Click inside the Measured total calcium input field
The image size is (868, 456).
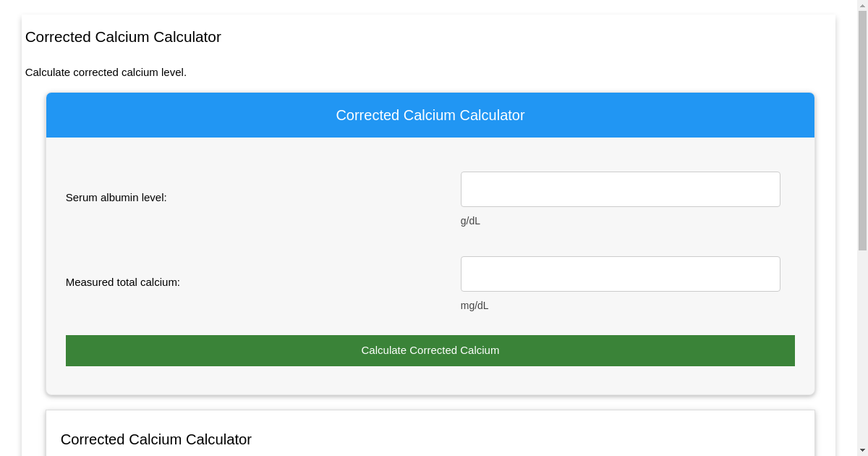(x=620, y=274)
